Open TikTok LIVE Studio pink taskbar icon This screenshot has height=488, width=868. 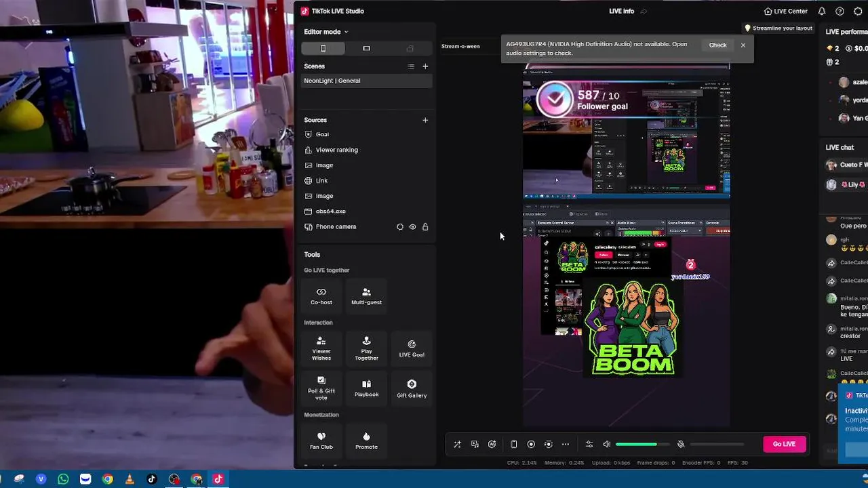[218, 479]
